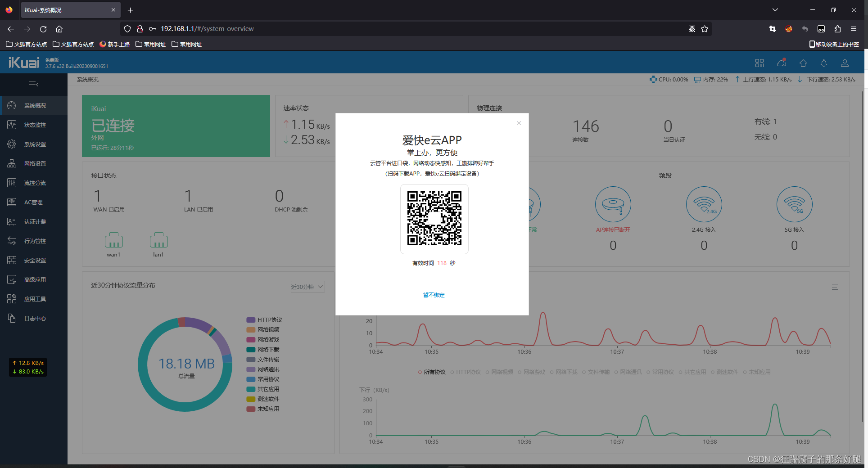Open 新手上路 bookmark

[115, 44]
